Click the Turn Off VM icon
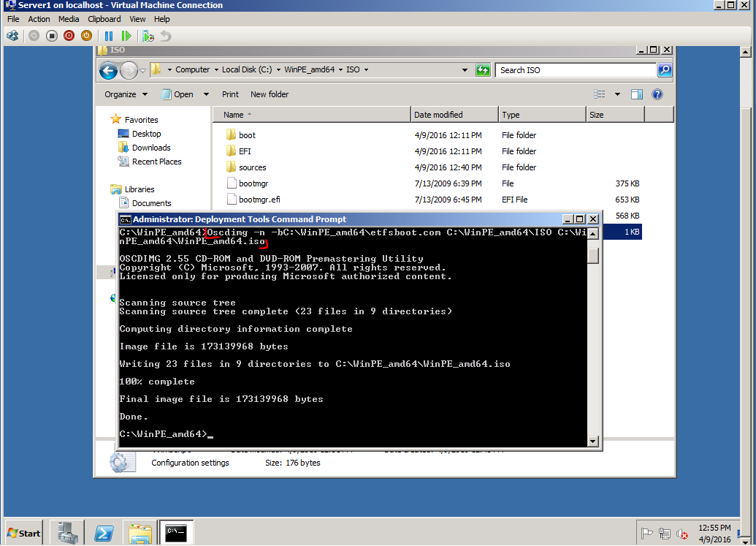 coord(52,36)
